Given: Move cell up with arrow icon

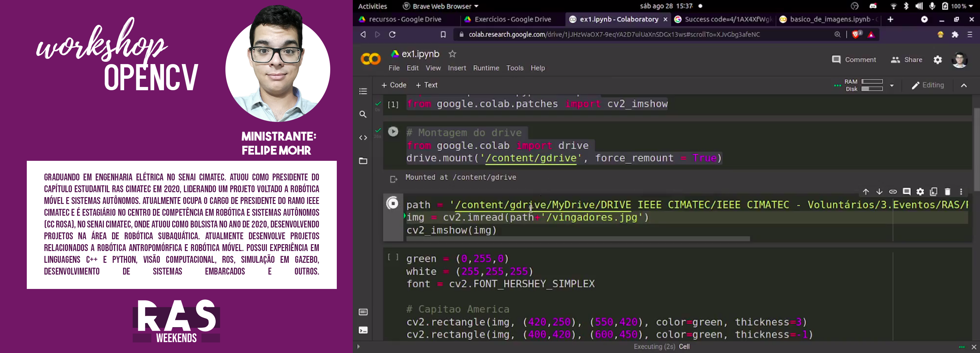Looking at the screenshot, I should [x=865, y=192].
